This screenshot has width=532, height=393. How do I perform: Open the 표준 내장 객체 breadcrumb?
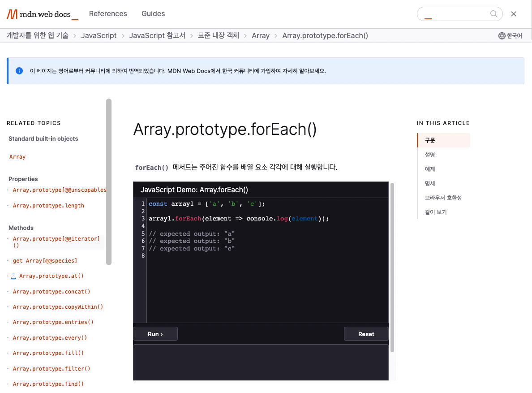click(219, 36)
